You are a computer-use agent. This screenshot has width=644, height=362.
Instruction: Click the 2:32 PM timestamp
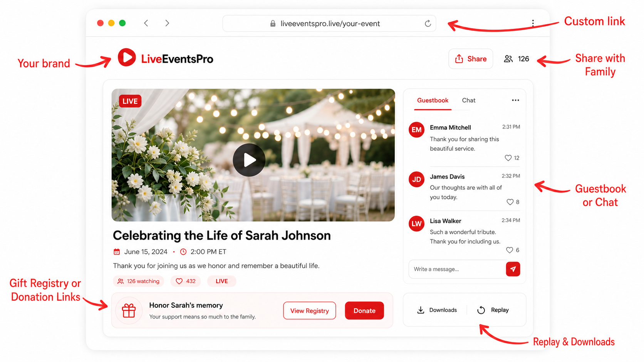point(511,176)
